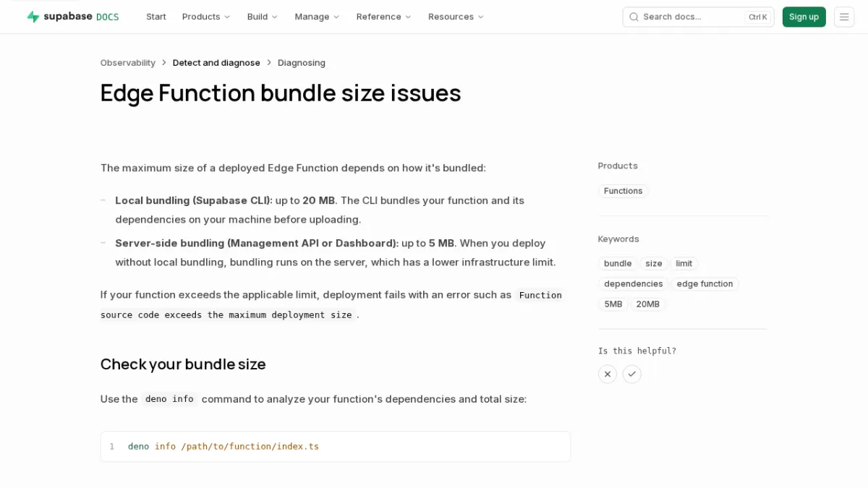
Task: Click 'Local bundling (Supabase CLI):' bold text
Action: coord(194,200)
